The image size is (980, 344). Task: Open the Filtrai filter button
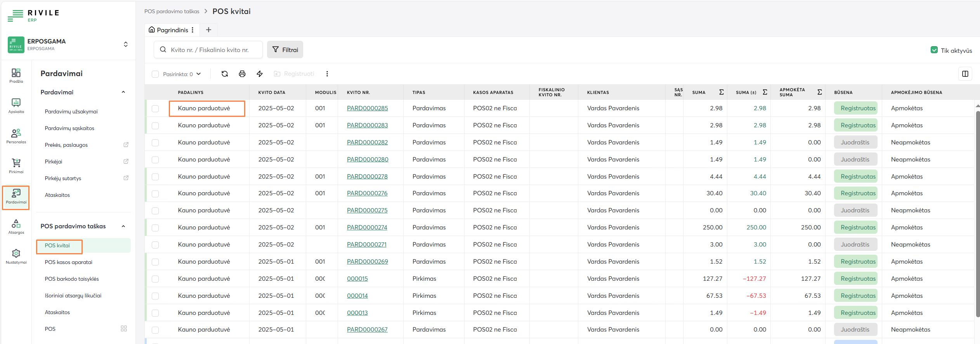coord(285,50)
